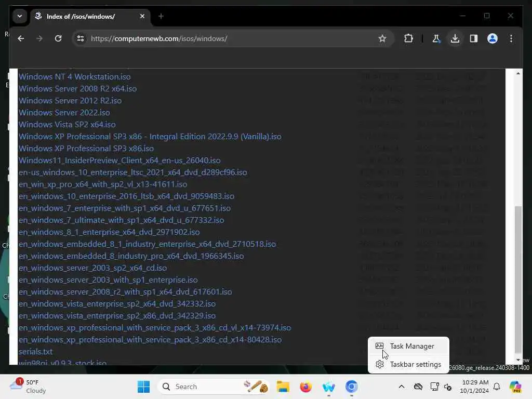Choose Task Manager from context menu
The image size is (532, 399).
click(408, 346)
